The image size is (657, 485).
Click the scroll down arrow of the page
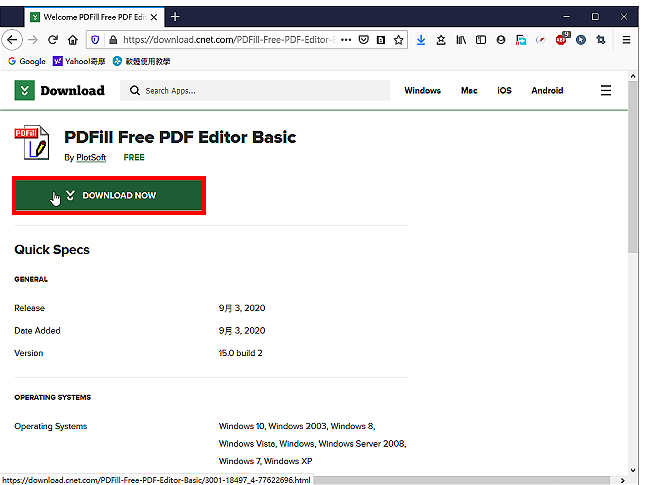click(x=633, y=470)
